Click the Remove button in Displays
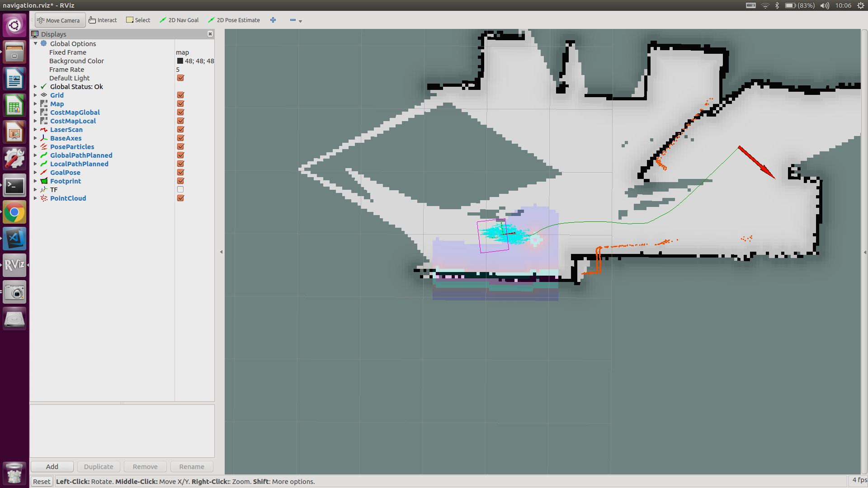 click(x=144, y=467)
